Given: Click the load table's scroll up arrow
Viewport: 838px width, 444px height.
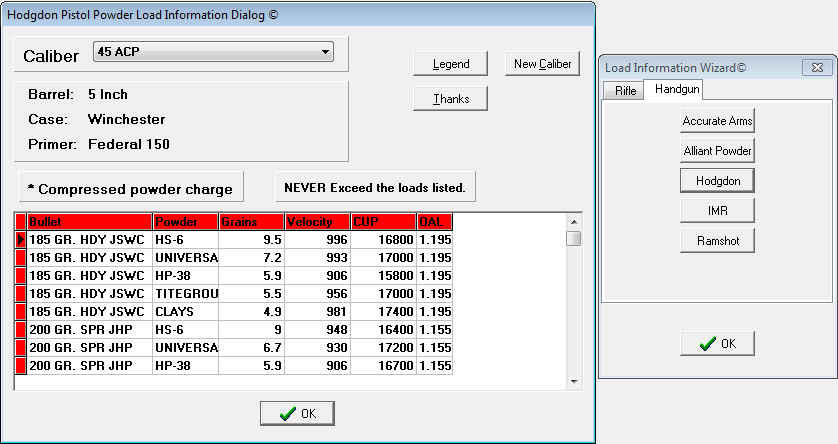Looking at the screenshot, I should tap(574, 221).
